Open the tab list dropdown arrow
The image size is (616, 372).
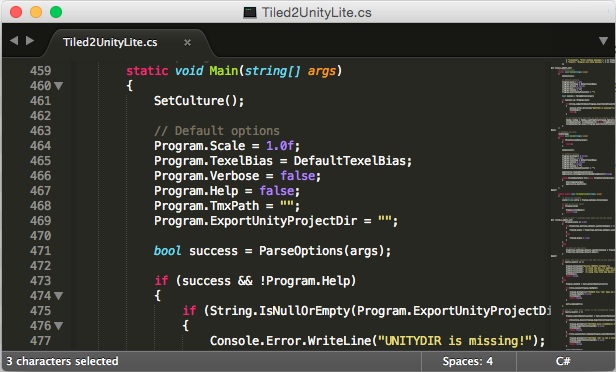[603, 41]
